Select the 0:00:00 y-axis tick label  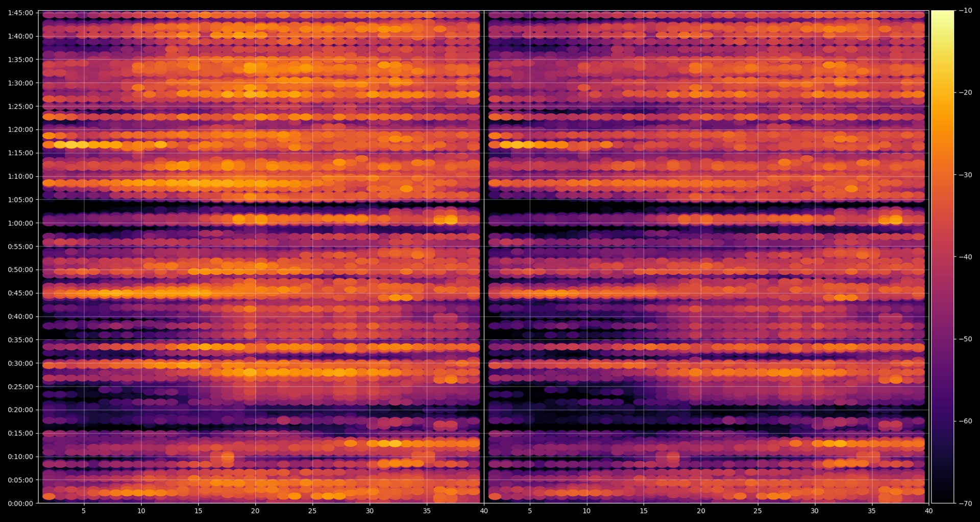coord(20,504)
